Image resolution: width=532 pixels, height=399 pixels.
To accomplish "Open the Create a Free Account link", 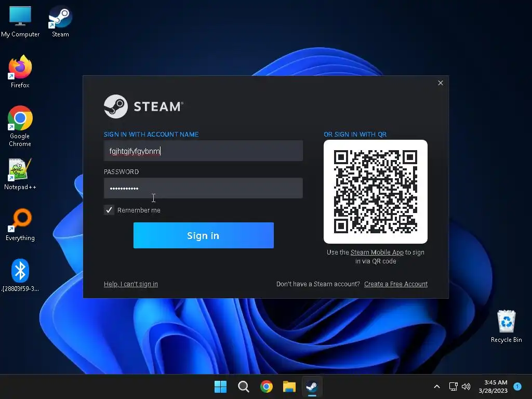I will 396,284.
